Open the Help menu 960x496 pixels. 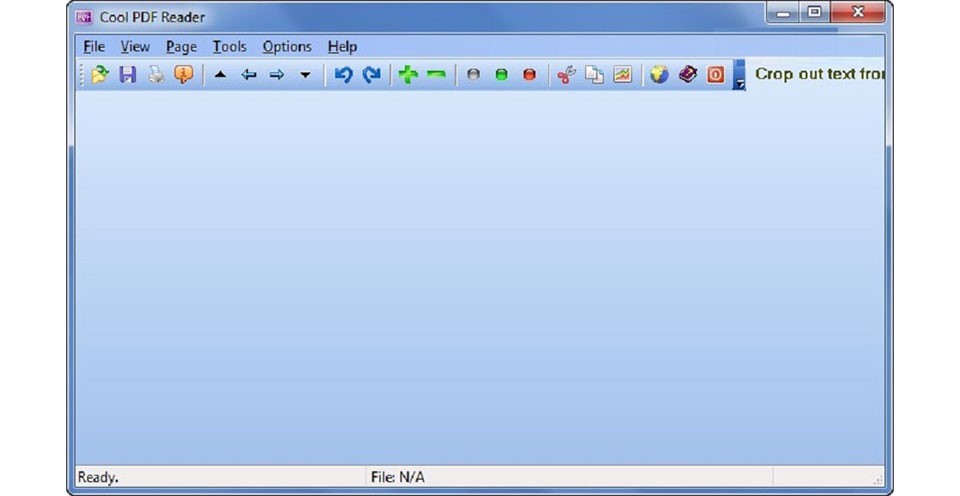342,47
